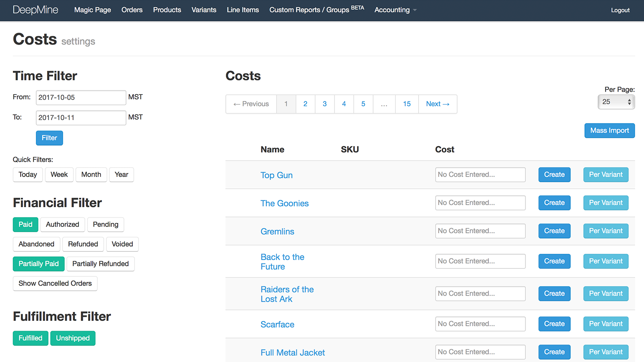Apply the Today quick filter
The height and width of the screenshot is (362, 644).
point(27,175)
